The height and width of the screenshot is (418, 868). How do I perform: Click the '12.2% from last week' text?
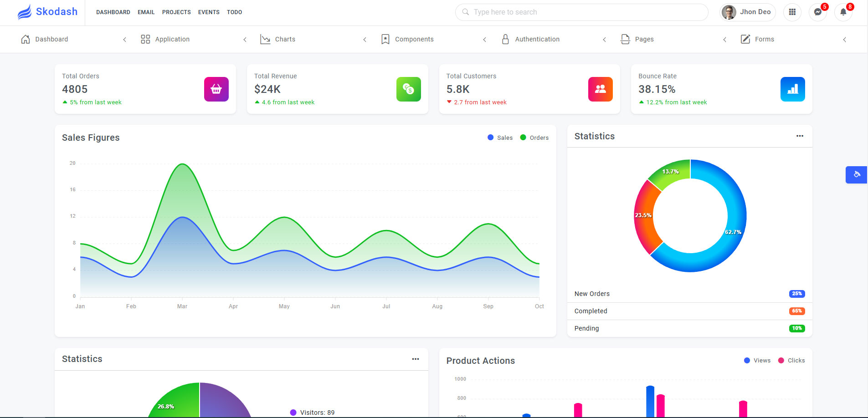[x=677, y=102]
